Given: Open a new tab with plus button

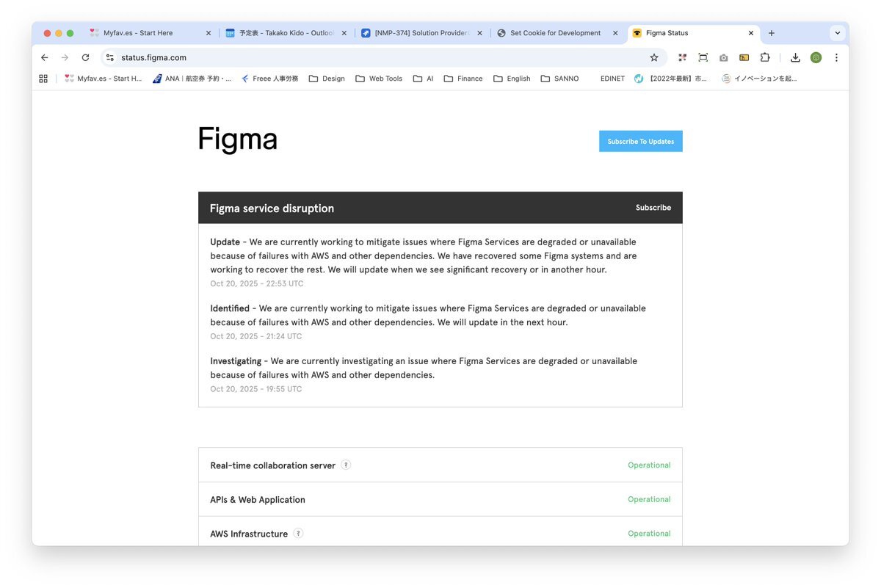Looking at the screenshot, I should point(772,33).
